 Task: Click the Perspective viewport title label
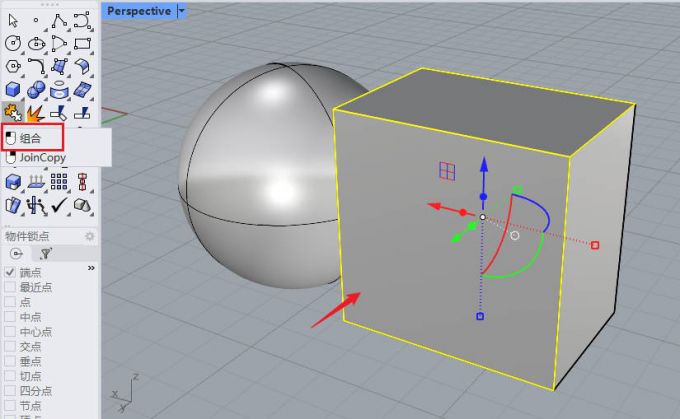(x=139, y=11)
